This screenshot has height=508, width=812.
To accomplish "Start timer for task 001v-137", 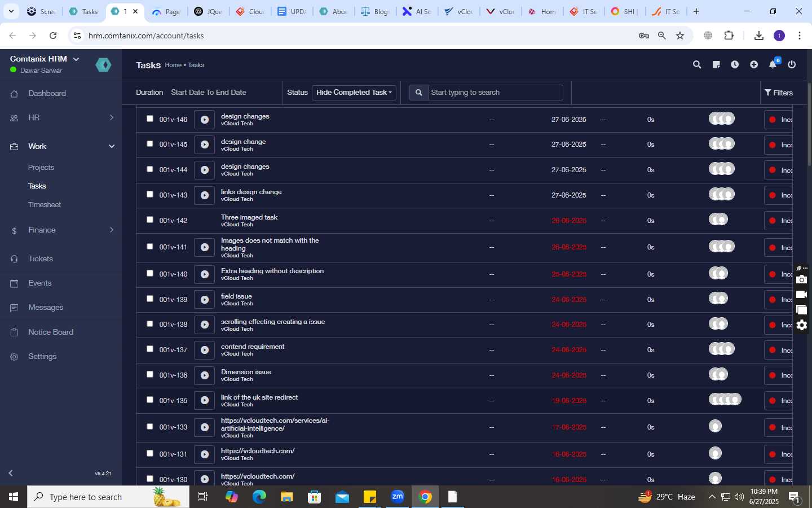I will pos(204,350).
